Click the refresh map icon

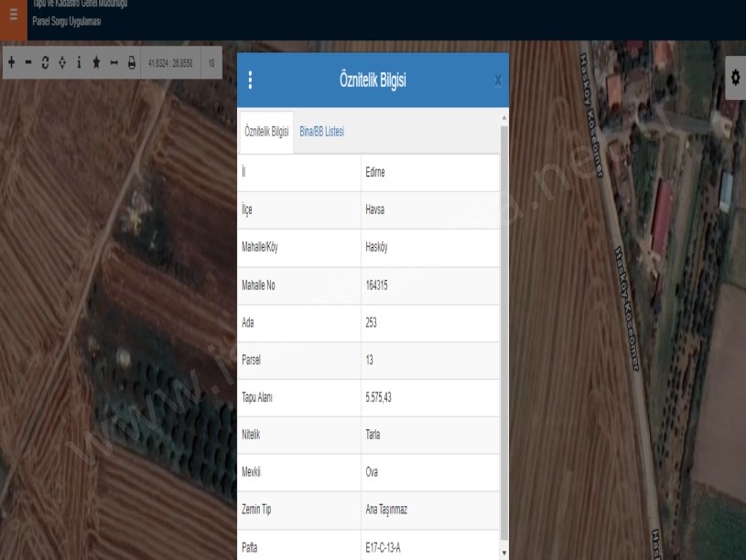(x=45, y=62)
